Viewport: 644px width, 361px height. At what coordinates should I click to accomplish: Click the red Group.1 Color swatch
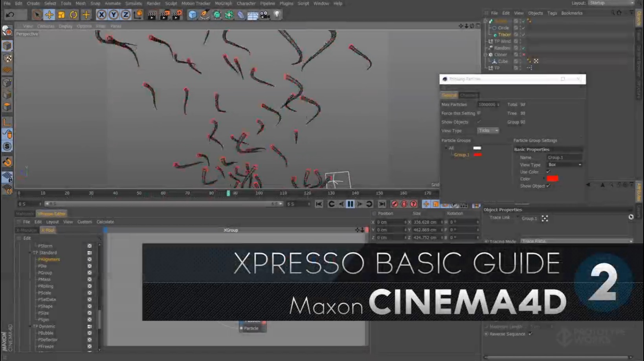pyautogui.click(x=552, y=179)
